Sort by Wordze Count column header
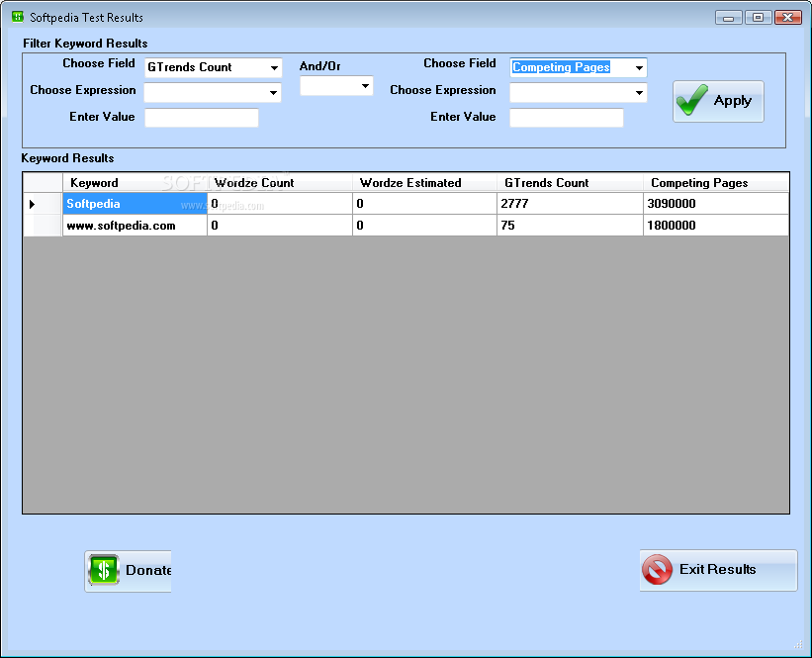The height and width of the screenshot is (658, 812). (x=280, y=182)
